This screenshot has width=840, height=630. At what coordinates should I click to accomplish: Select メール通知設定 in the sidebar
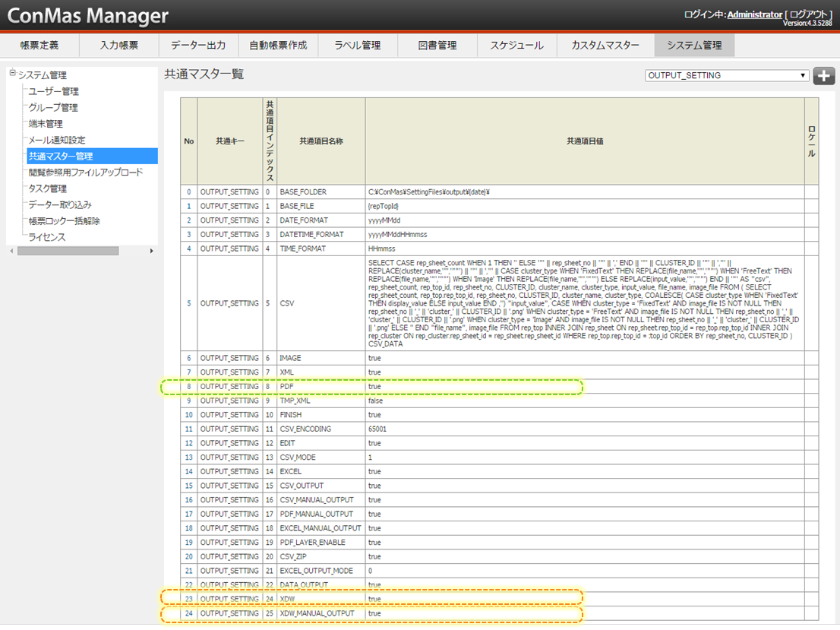point(57,140)
